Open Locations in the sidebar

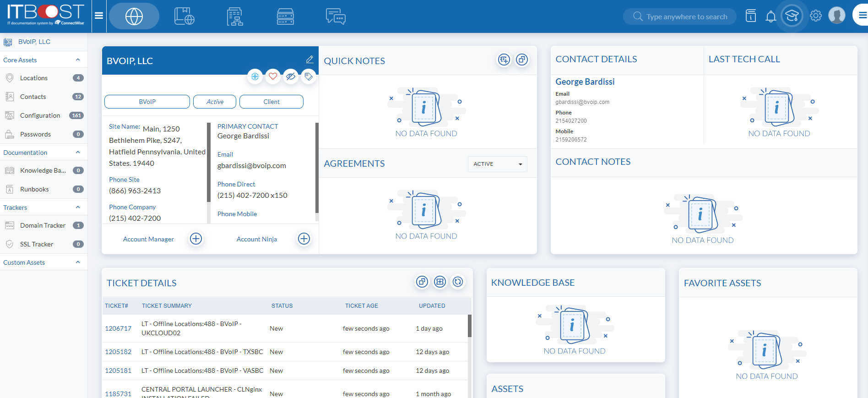[43, 78]
